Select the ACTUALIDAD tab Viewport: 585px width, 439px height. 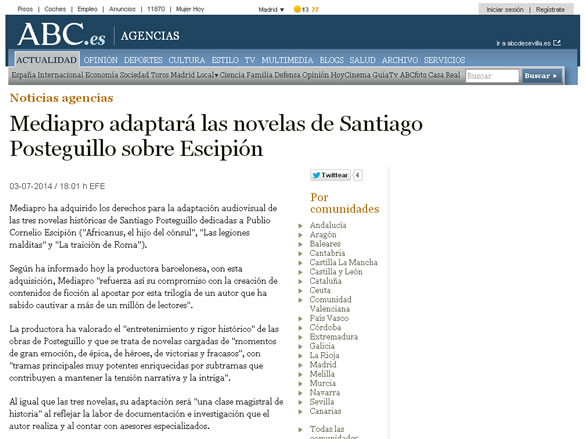pyautogui.click(x=47, y=60)
